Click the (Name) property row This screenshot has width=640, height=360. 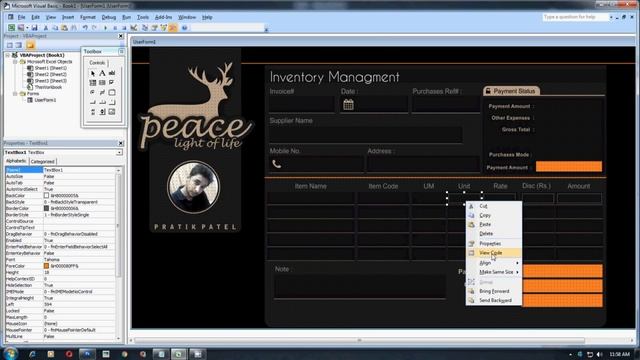coord(61,170)
